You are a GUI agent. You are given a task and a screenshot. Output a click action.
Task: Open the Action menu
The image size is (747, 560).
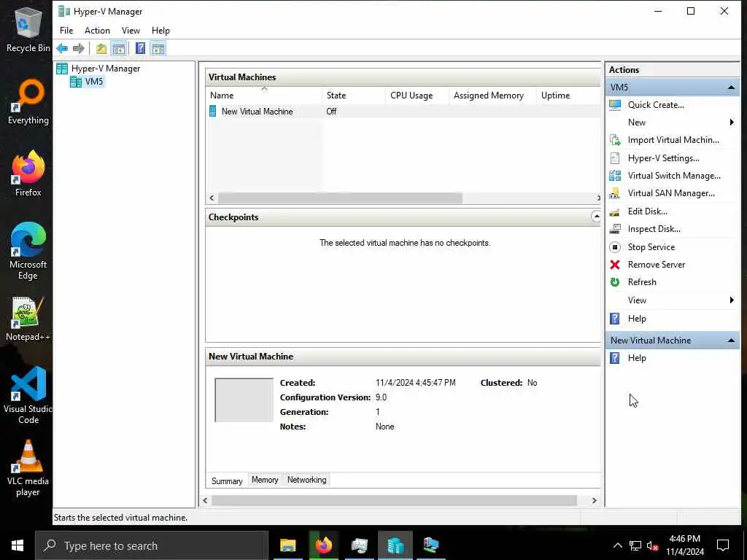(x=97, y=31)
